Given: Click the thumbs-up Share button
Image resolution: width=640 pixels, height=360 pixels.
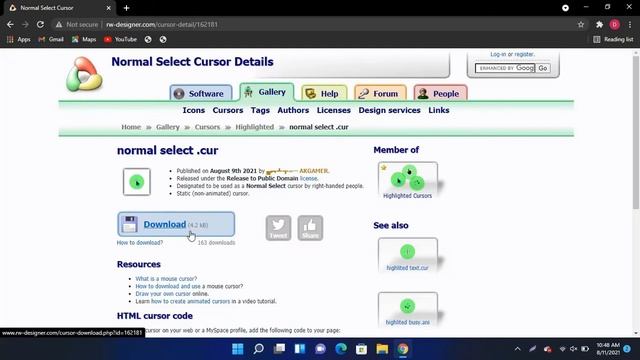Looking at the screenshot, I should 310,228.
